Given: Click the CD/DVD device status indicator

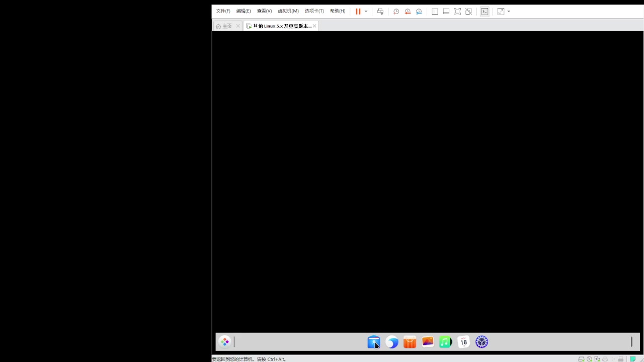Looking at the screenshot, I should point(589,359).
